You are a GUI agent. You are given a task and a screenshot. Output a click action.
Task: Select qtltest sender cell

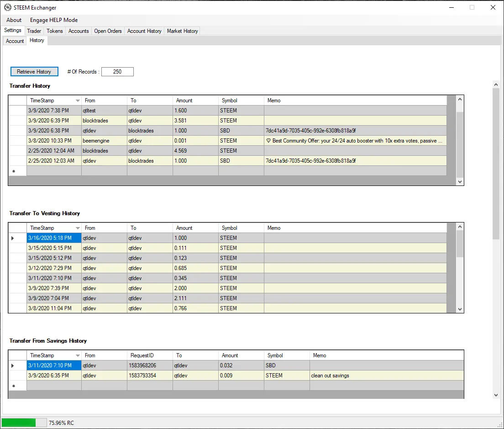[x=104, y=110]
